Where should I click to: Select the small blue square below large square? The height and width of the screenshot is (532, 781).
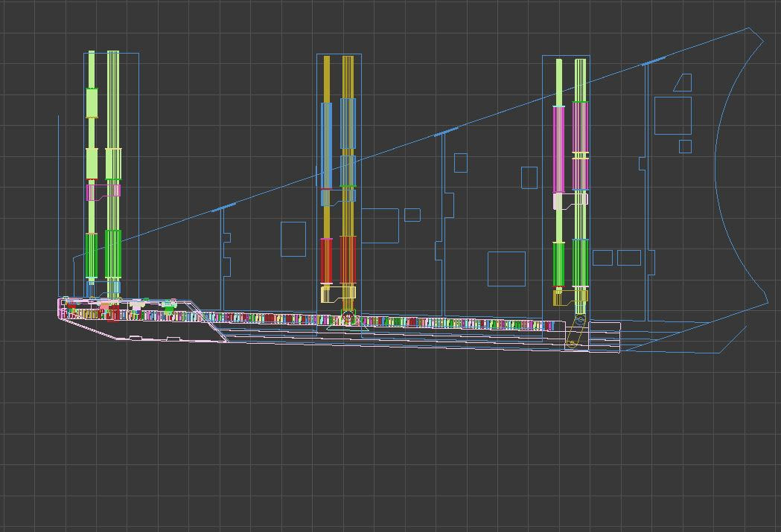(685, 147)
